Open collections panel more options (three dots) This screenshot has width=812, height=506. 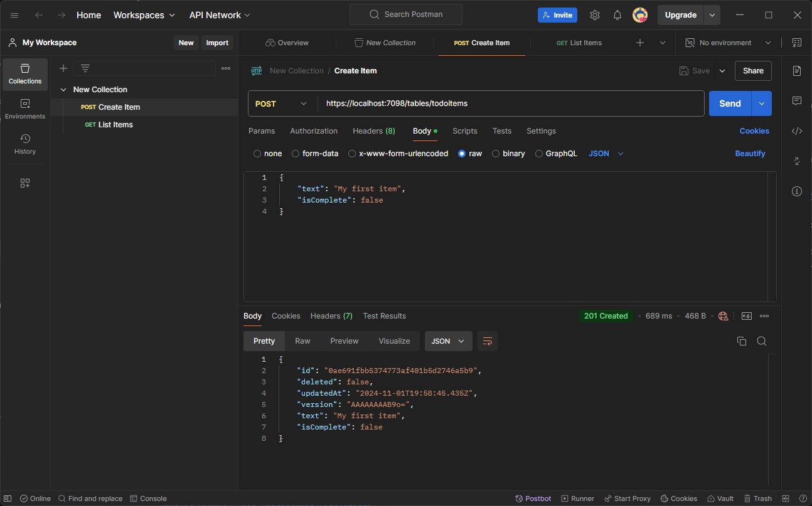point(226,68)
